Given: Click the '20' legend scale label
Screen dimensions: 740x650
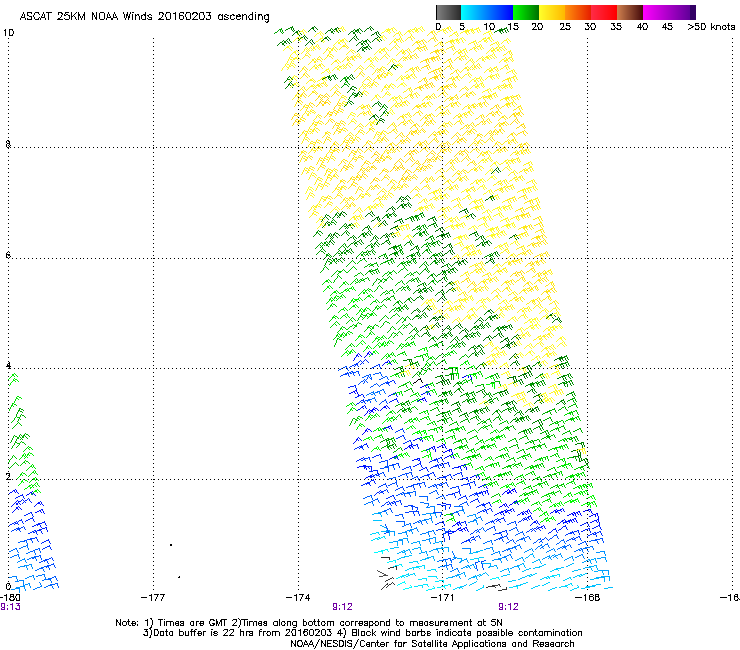Looking at the screenshot, I should coord(537,27).
